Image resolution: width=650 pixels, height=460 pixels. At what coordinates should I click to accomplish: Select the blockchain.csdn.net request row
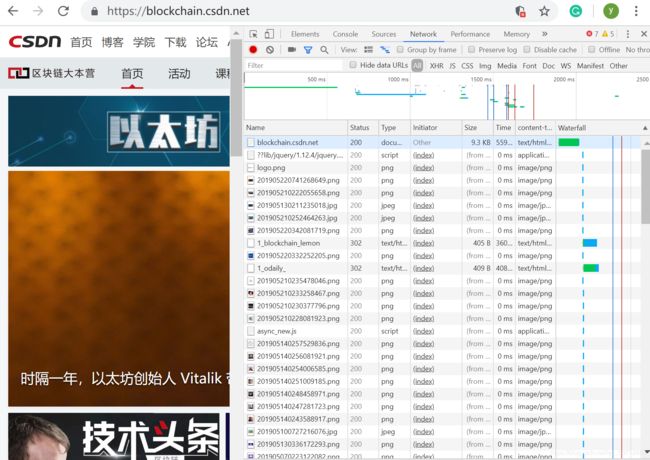(442, 142)
